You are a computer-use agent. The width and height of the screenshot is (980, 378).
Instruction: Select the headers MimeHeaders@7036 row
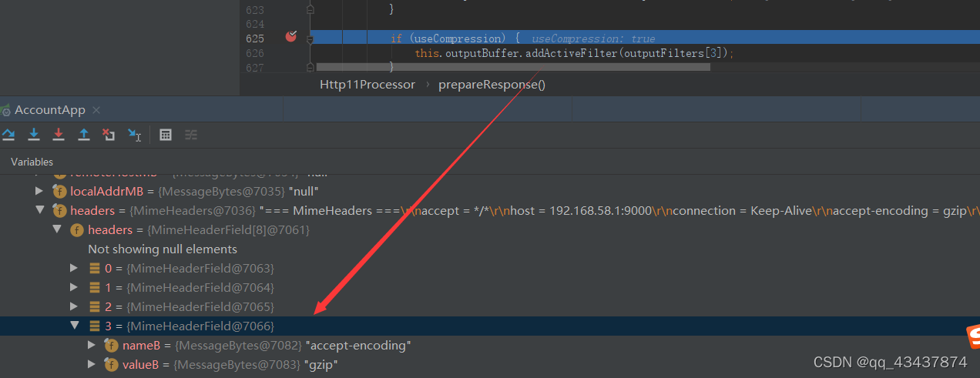(490, 210)
